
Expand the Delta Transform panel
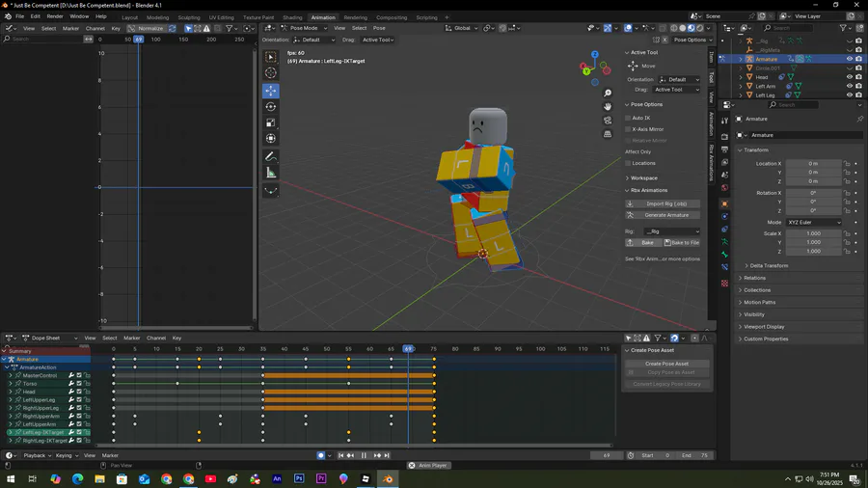pos(767,265)
